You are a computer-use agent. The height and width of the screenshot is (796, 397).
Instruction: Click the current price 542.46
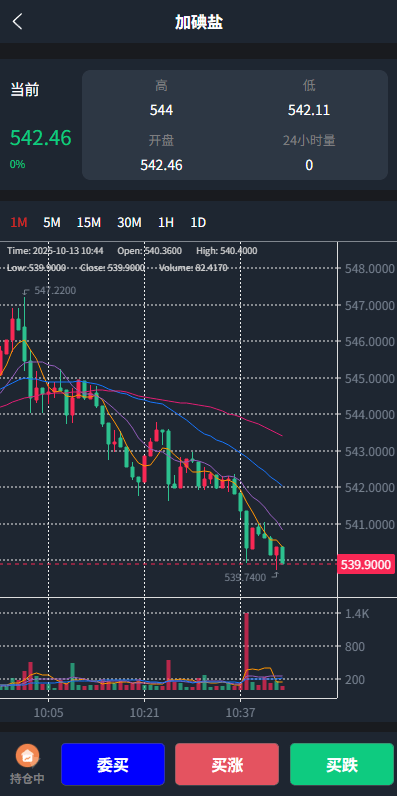41,138
